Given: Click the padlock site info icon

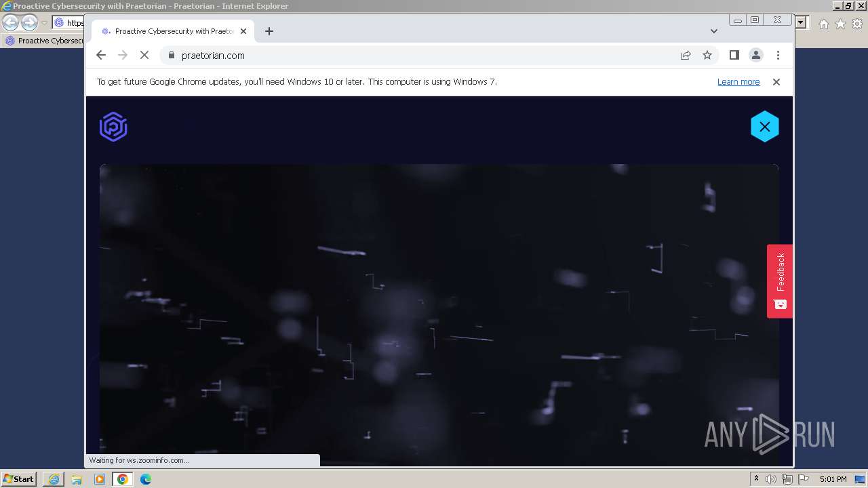Looking at the screenshot, I should pos(171,56).
